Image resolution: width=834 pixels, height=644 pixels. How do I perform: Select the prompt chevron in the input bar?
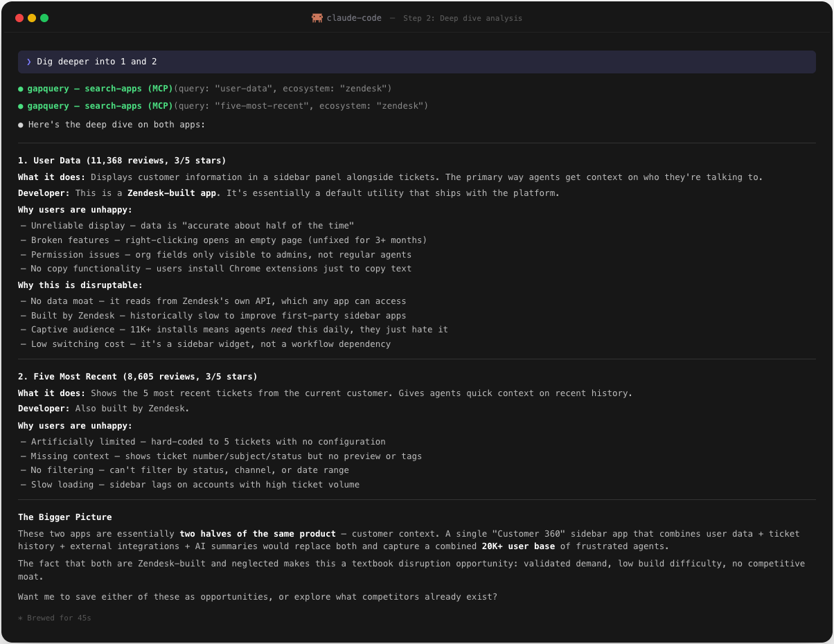coord(29,62)
